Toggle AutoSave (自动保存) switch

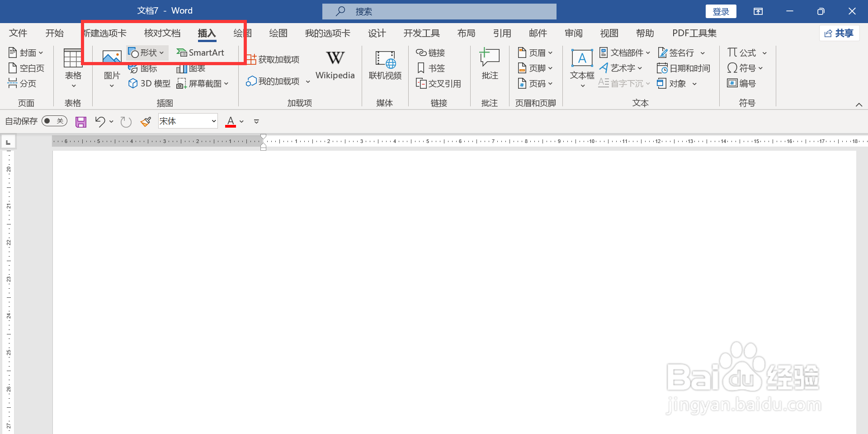[54, 121]
